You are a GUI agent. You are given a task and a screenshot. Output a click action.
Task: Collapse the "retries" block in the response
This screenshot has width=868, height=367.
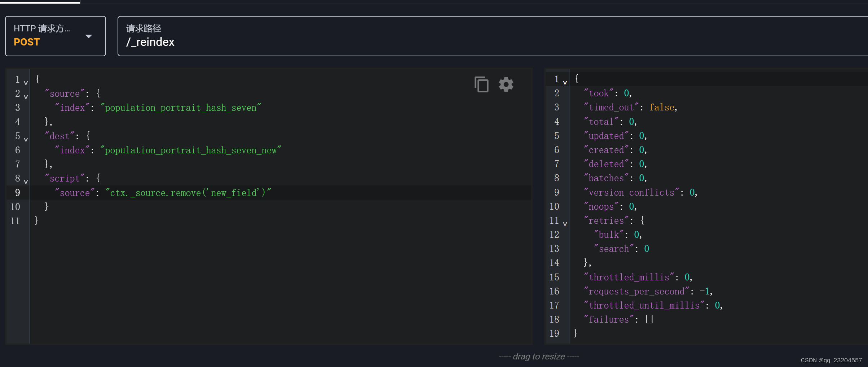point(565,224)
